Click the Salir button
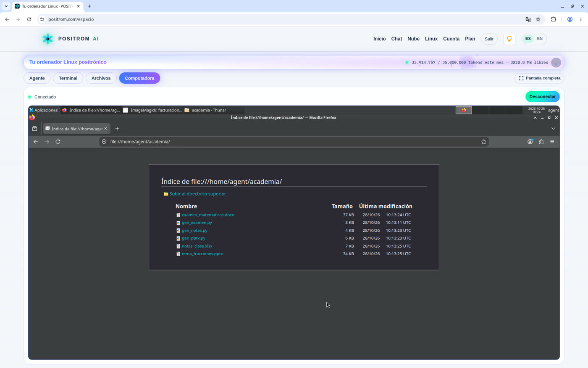Image resolution: width=588 pixels, height=368 pixels. pos(489,39)
